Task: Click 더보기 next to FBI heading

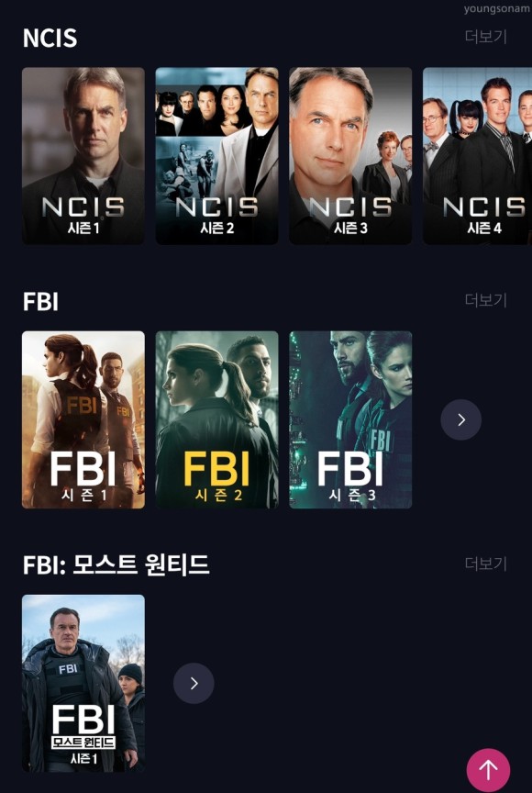Action: coord(485,300)
